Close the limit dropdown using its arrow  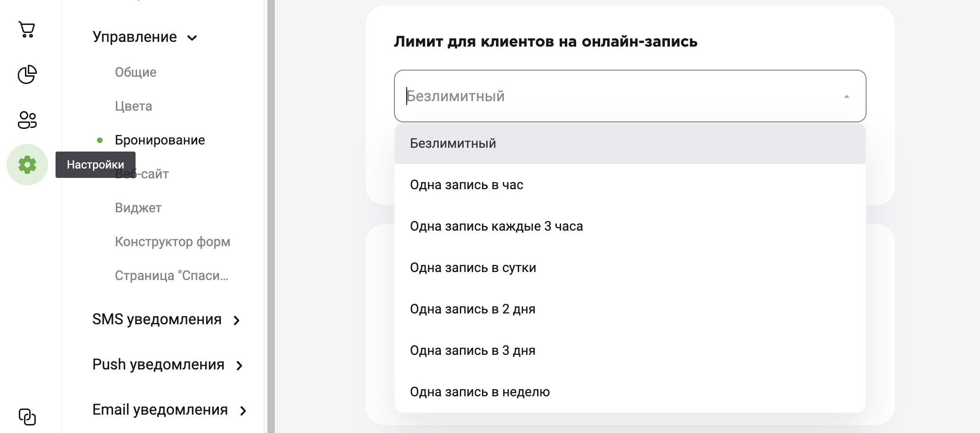click(846, 96)
